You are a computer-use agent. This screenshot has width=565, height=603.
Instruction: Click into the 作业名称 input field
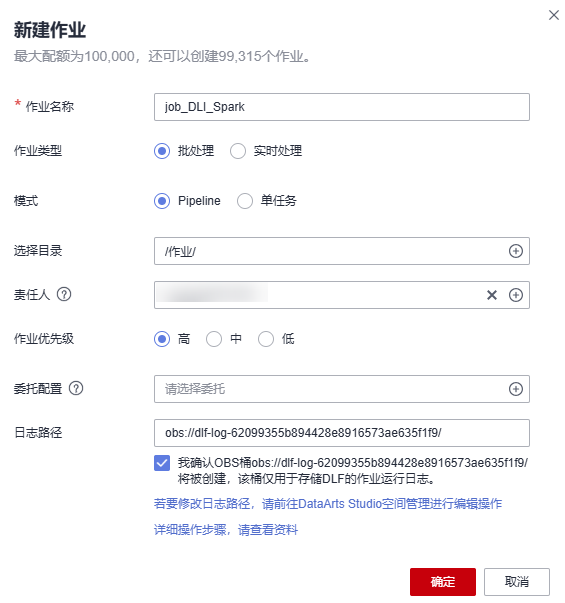(x=342, y=107)
